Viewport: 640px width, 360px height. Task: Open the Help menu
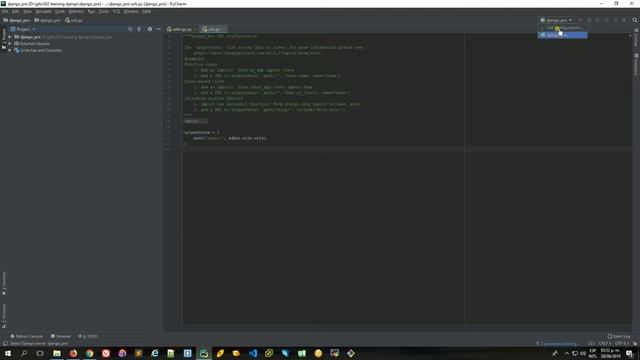147,12
